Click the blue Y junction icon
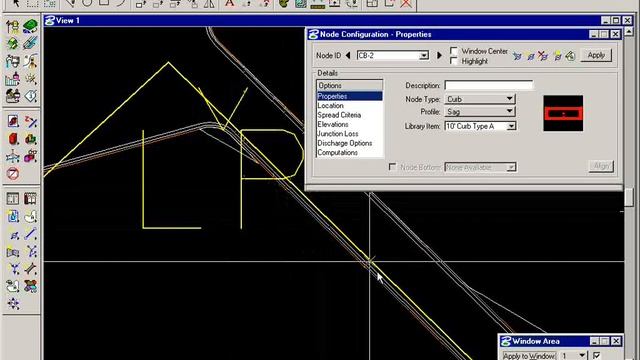Screen dimensions: 640x360 click(13, 269)
